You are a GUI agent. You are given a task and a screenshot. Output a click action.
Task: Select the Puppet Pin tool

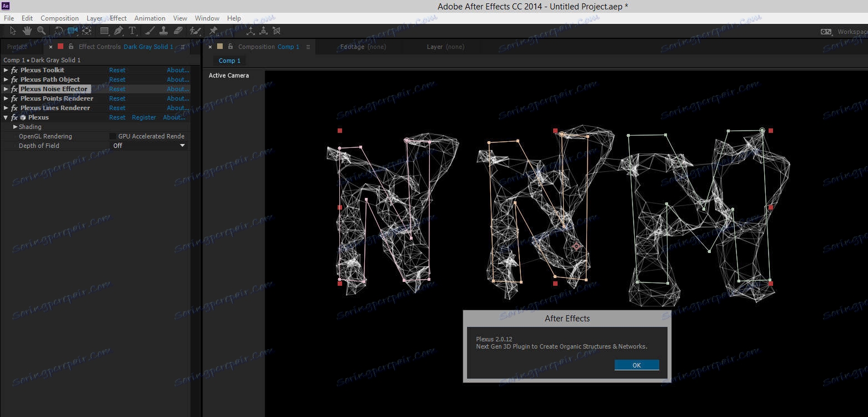[x=213, y=31]
